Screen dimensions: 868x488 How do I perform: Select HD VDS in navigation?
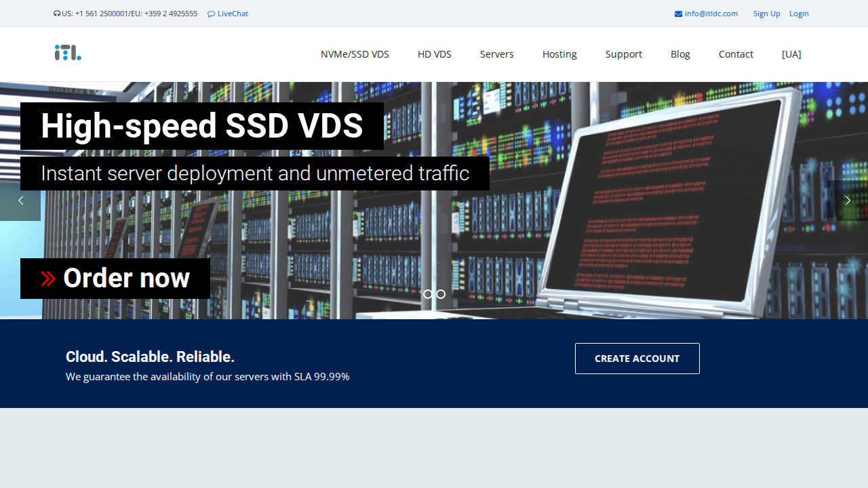click(x=435, y=54)
